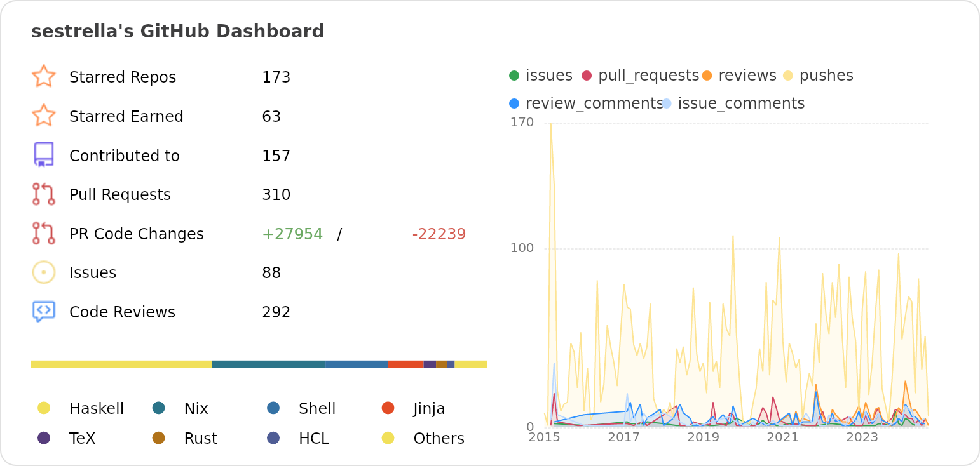Viewport: 980px width, 466px height.
Task: Click the 2019 x-axis label
Action: pos(704,437)
